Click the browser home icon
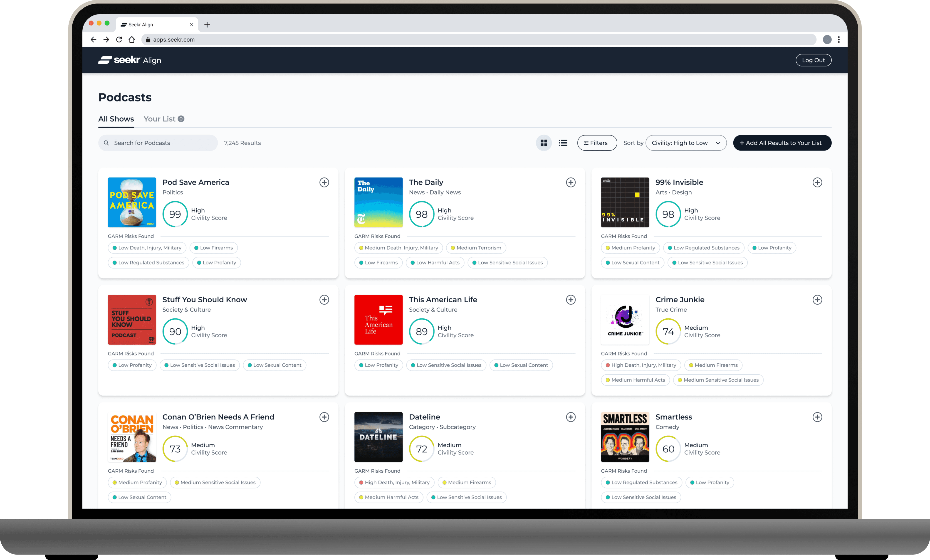Viewport: 930px width, 560px height. 132,40
